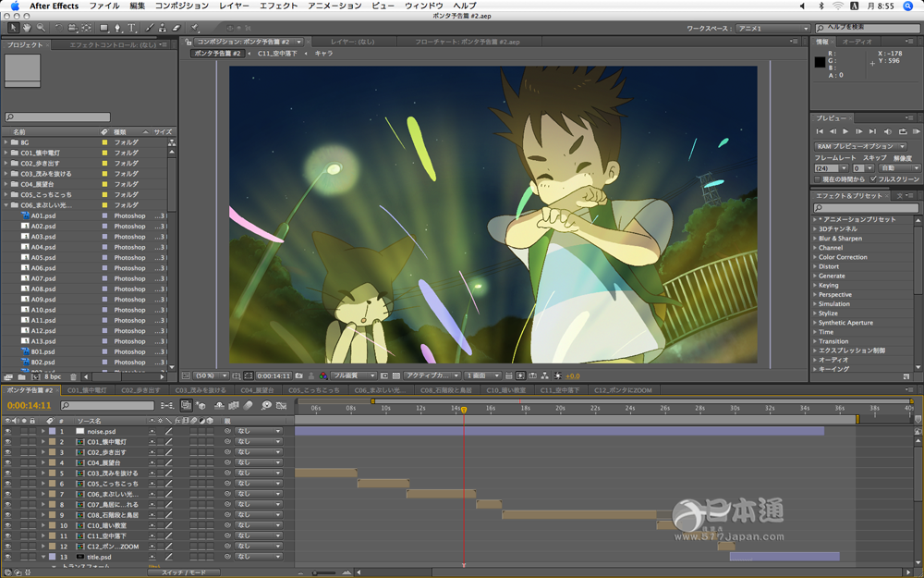
Task: Select the Pen tool
Action: coord(118,28)
